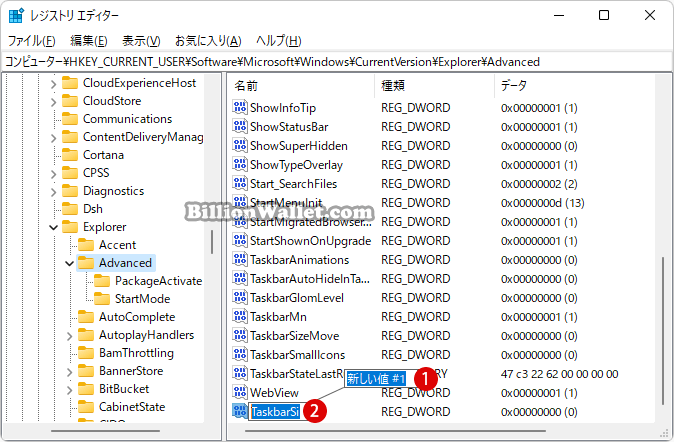
Task: Click the TaskbarAutoHideInTa... value icon
Action: tap(240, 278)
